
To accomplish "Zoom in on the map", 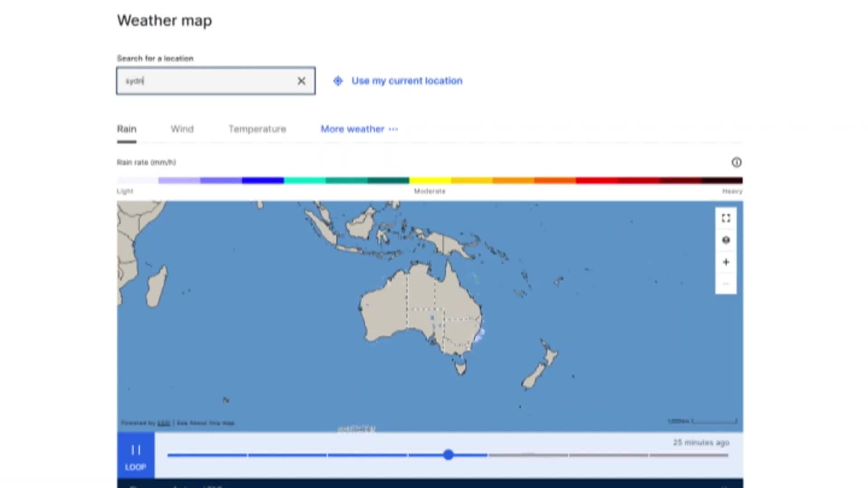I will tap(726, 262).
